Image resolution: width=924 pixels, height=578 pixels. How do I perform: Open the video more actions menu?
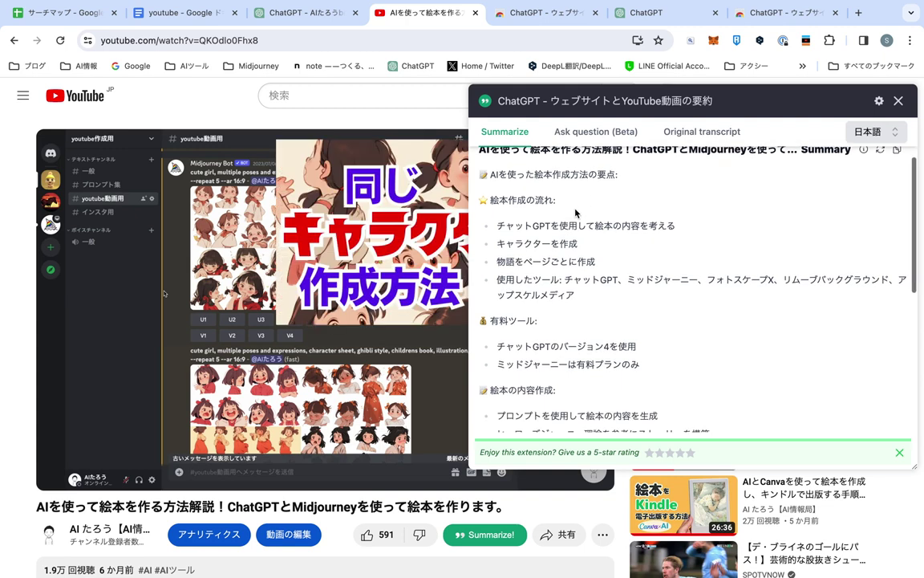[x=602, y=535]
